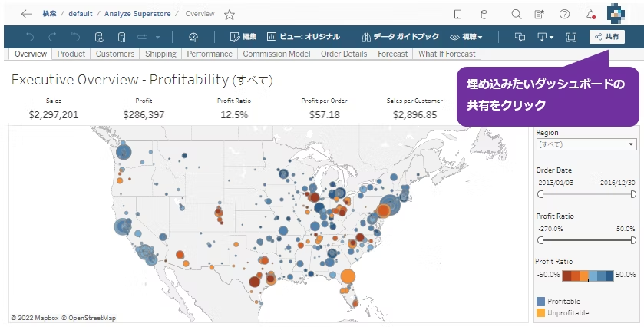Open the notifications bell
Viewport: 644px width, 327px height.
[x=590, y=15]
